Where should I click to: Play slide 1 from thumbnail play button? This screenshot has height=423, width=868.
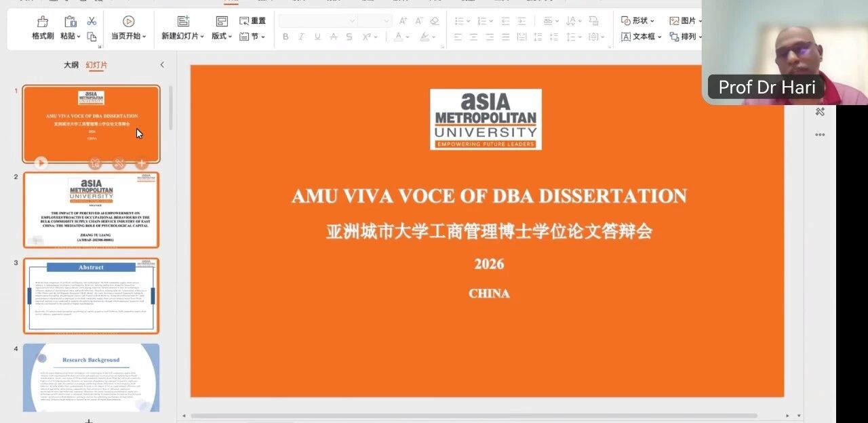41,163
